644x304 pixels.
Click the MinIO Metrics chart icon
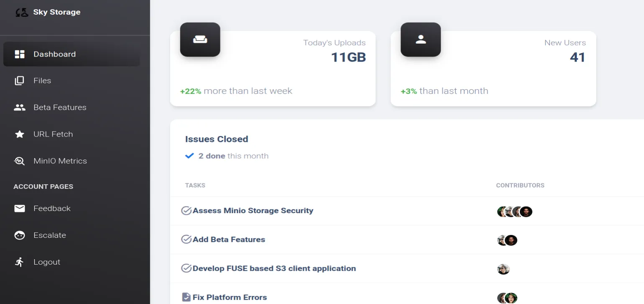(x=20, y=161)
